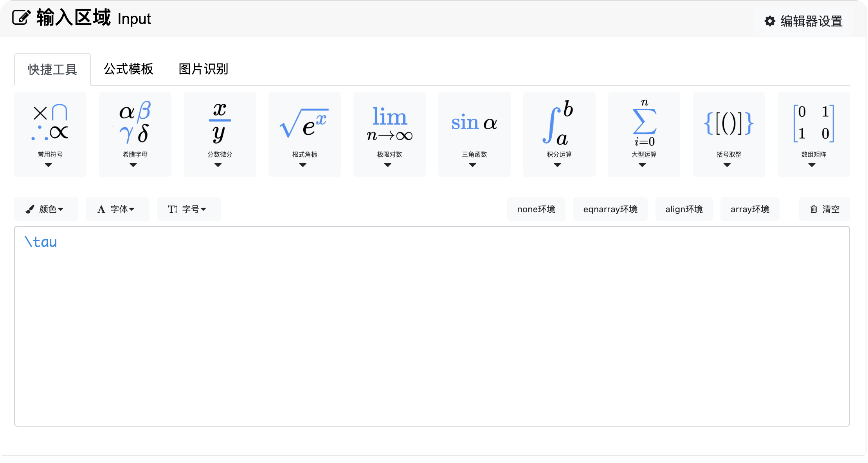The image size is (868, 463).
Task: Expand the 字号 font size dropdown
Action: tap(189, 209)
